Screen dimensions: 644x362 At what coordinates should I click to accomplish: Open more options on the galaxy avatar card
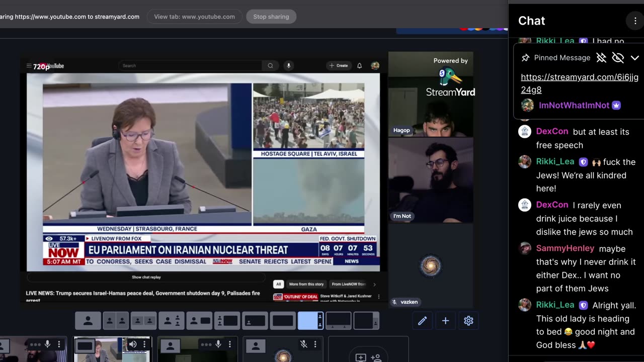pos(315,344)
